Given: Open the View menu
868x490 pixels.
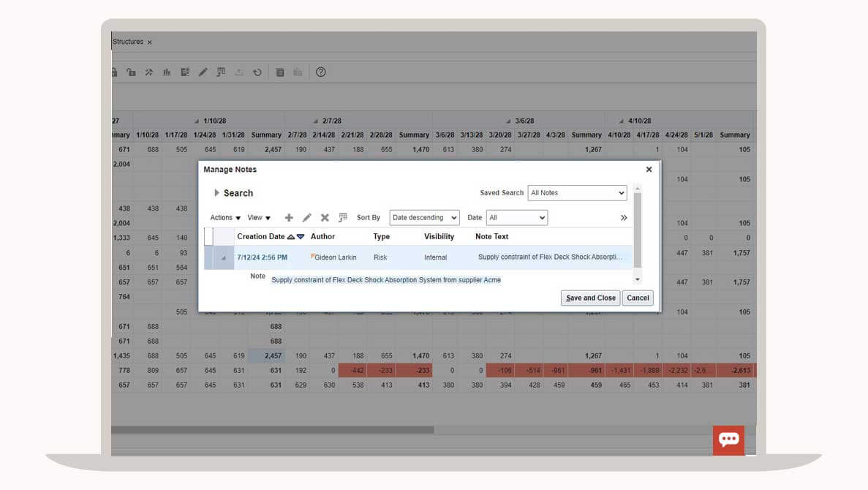Looking at the screenshot, I should pos(259,218).
